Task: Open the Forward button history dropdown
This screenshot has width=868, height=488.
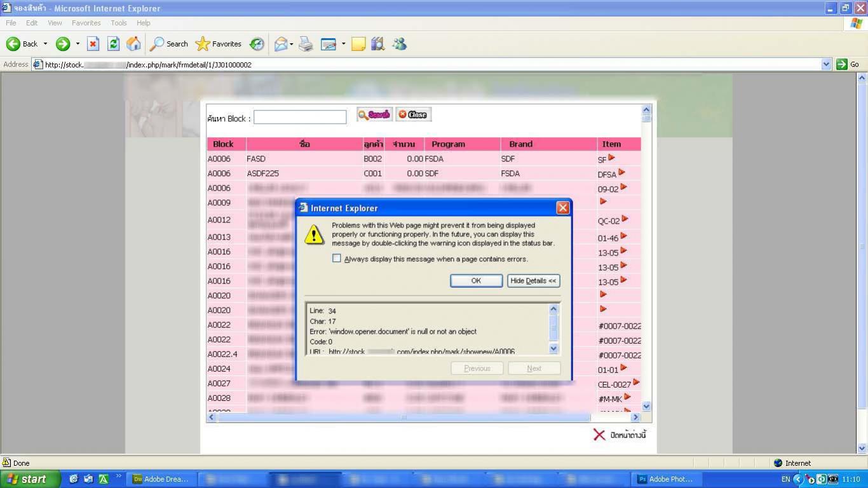Action: click(x=78, y=44)
